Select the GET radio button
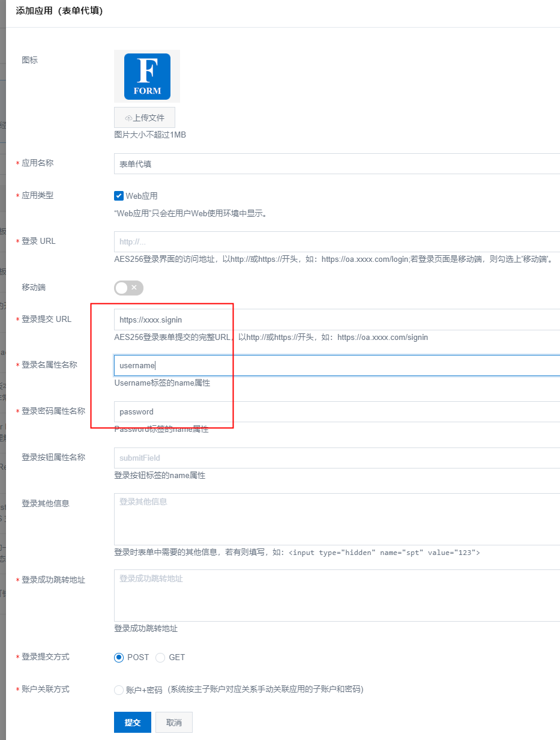The width and height of the screenshot is (560, 740). point(160,658)
